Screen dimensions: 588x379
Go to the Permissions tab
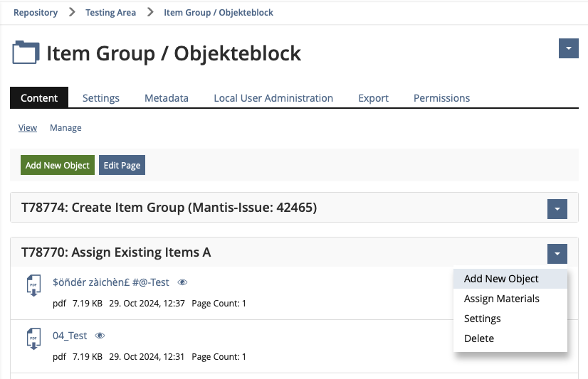pyautogui.click(x=441, y=98)
